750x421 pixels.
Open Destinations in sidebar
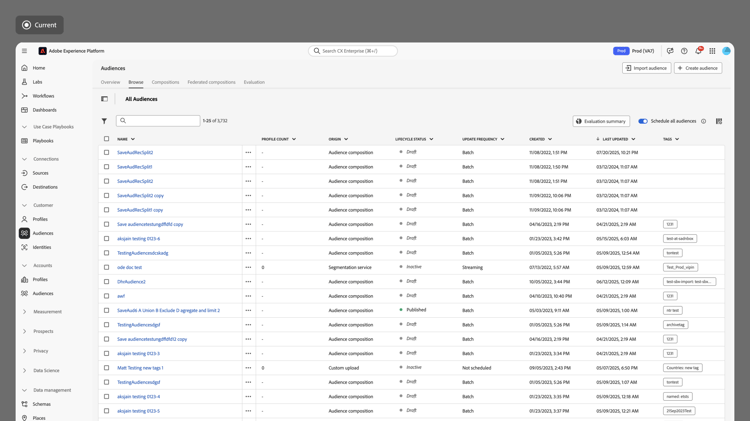pyautogui.click(x=45, y=187)
